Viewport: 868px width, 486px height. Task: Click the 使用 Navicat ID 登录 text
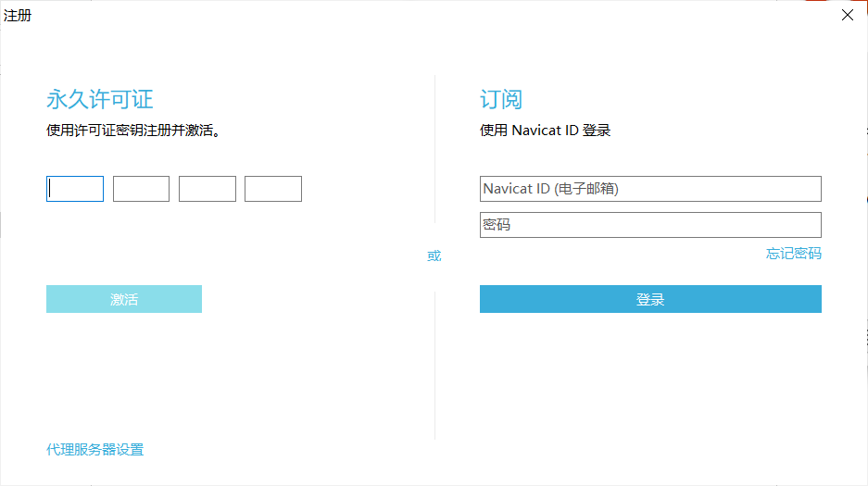tap(545, 131)
